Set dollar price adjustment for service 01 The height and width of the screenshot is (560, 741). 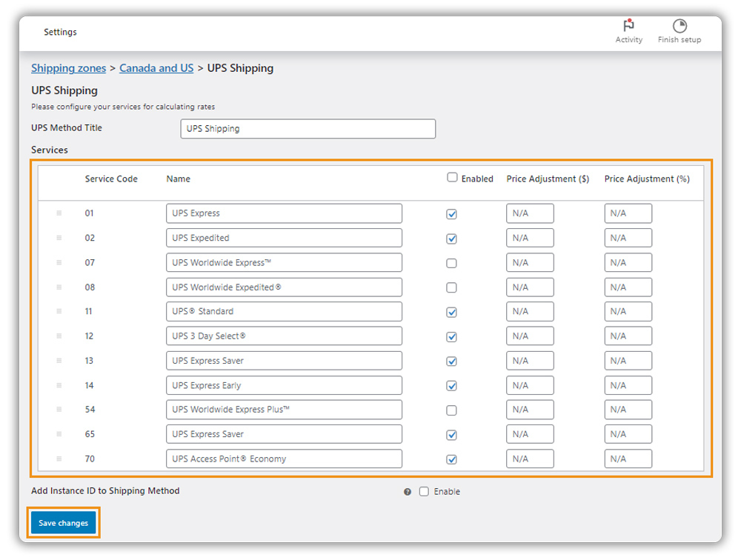click(530, 213)
